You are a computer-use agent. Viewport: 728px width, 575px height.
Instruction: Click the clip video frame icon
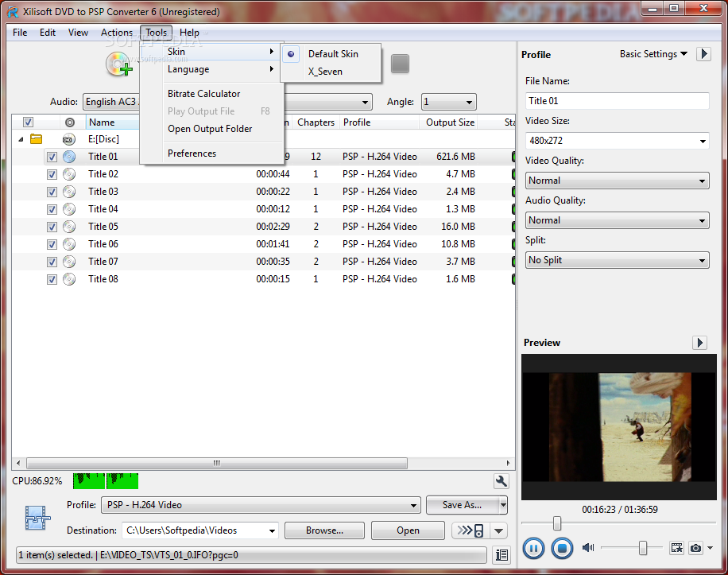tap(676, 548)
